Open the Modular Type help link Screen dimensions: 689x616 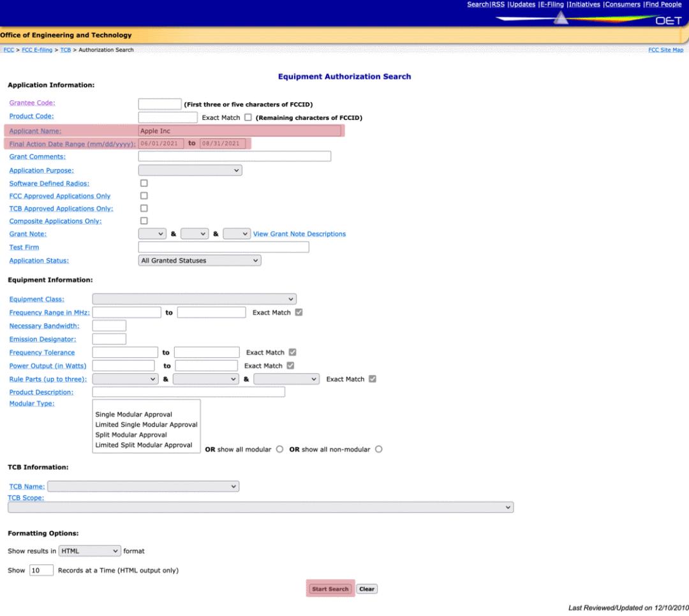click(32, 404)
